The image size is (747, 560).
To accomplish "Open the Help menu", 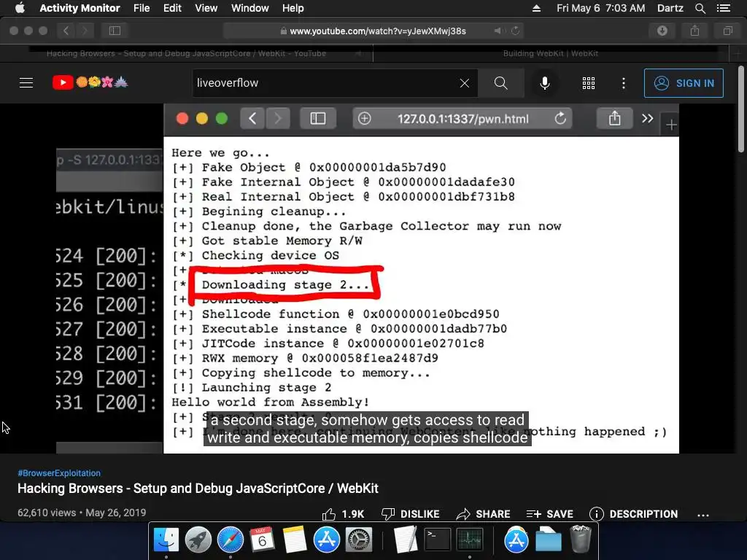I will click(293, 8).
